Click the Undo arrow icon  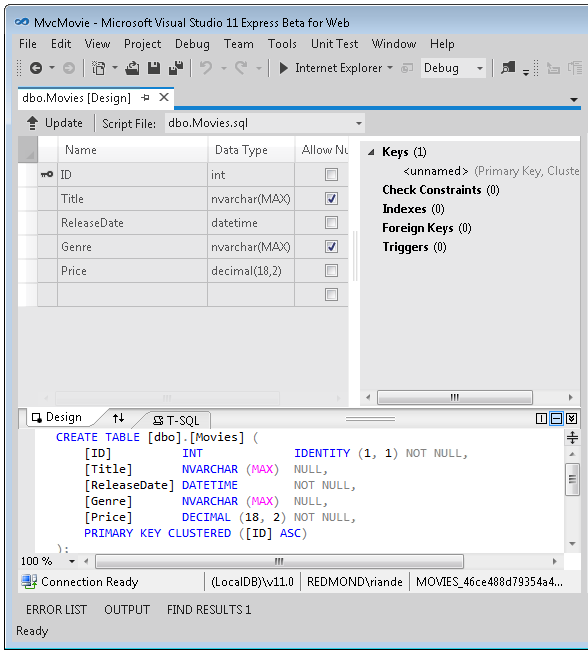coord(206,68)
